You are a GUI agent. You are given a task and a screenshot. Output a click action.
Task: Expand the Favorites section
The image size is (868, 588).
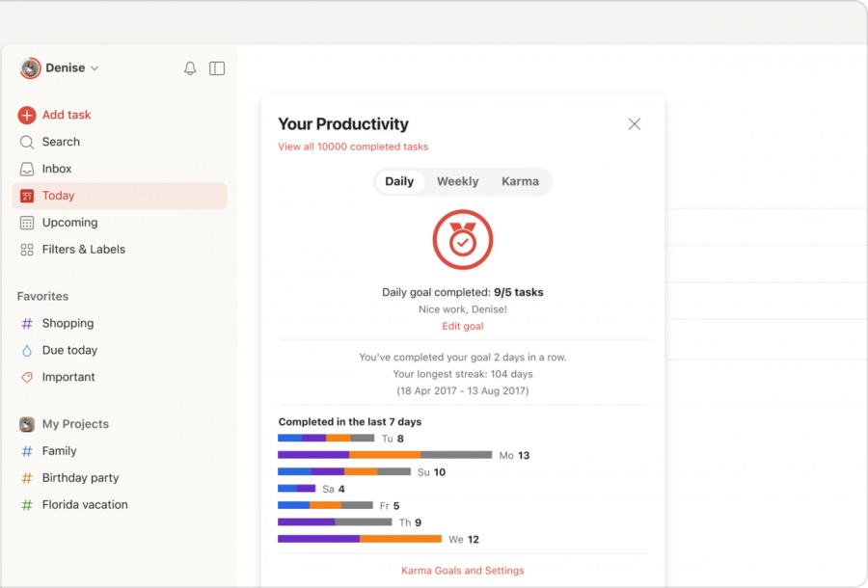[42, 296]
